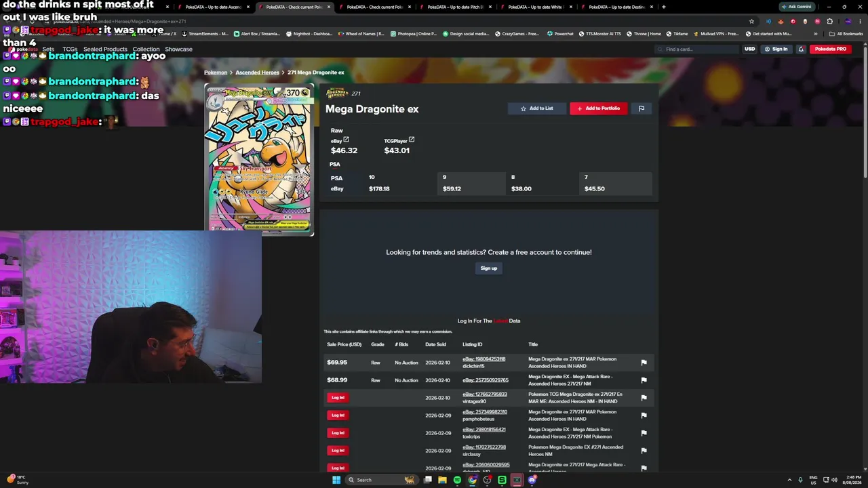Open eBay listing 257349982310
Viewport: 868px width, 488px height.
(485, 412)
